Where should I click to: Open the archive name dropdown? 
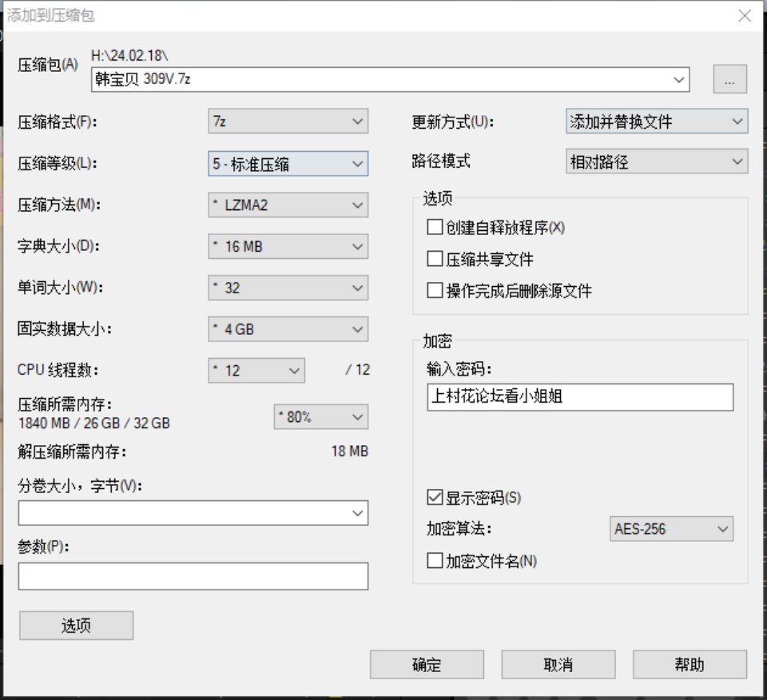[x=678, y=79]
